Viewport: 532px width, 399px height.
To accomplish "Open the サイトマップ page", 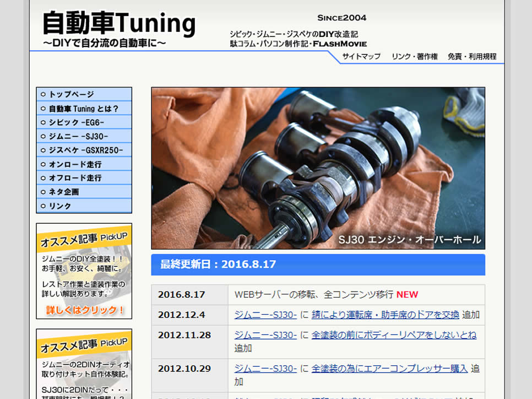I will [x=361, y=56].
